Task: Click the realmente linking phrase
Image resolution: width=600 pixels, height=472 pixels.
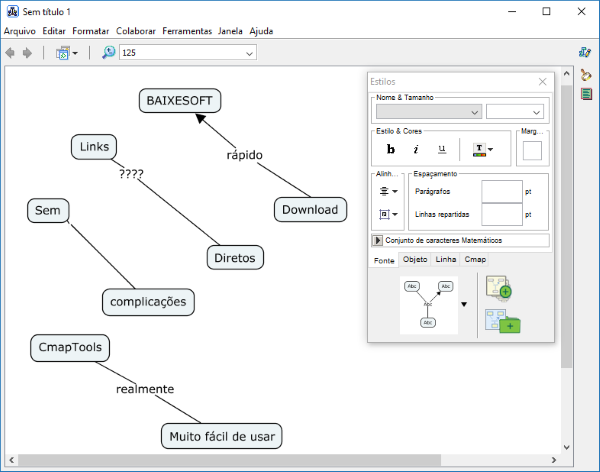Action: point(145,389)
